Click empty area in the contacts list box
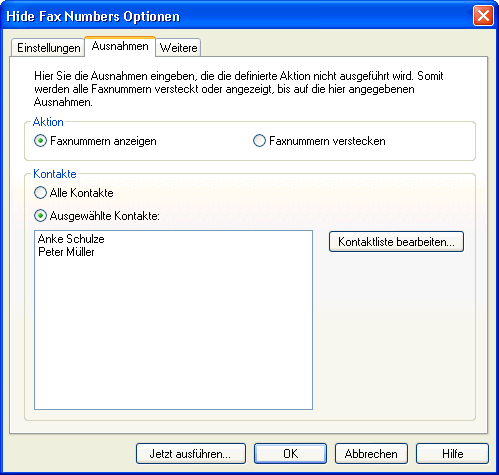Viewport: 499px width, 475px height. 173,333
